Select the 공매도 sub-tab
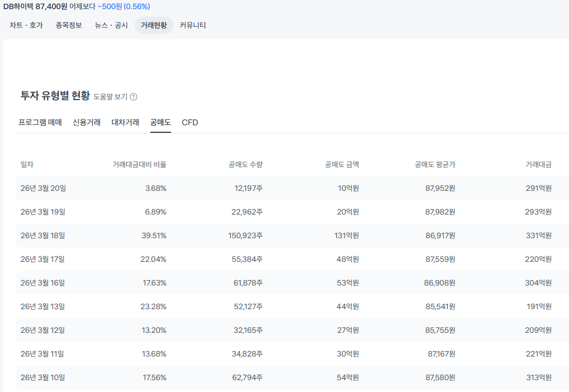Viewport: 569px width, 392px height. [160, 123]
